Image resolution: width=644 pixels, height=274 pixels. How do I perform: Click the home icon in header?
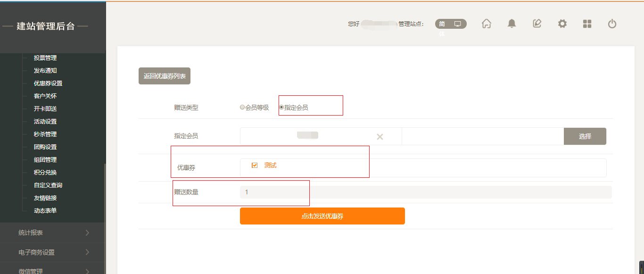click(x=487, y=24)
